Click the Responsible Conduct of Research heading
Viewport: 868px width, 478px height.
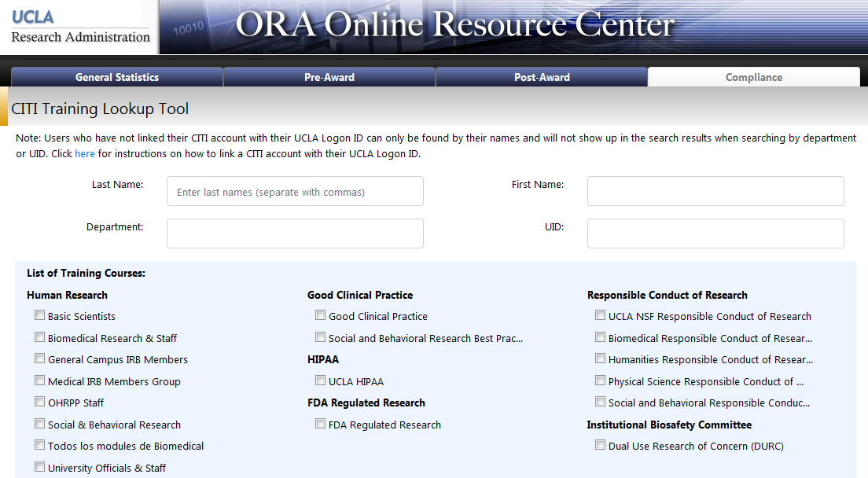[x=667, y=295]
